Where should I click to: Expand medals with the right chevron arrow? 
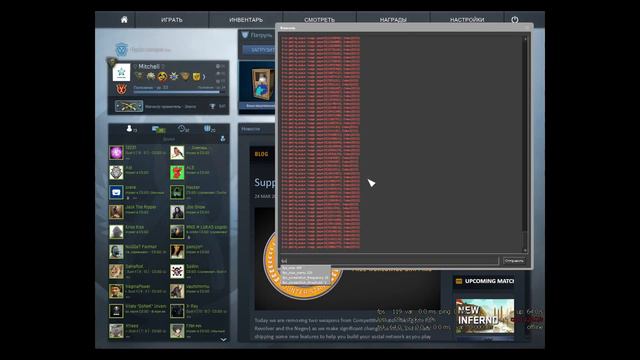pyautogui.click(x=204, y=76)
